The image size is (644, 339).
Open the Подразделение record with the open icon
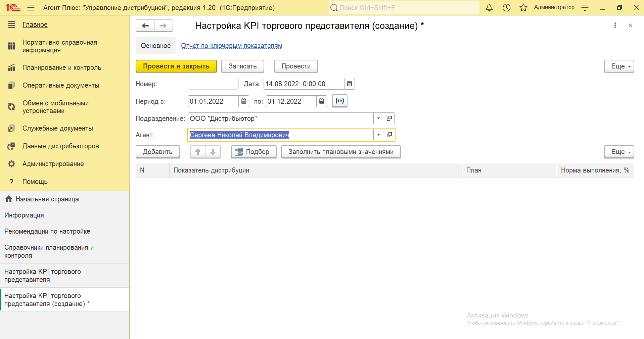[389, 118]
